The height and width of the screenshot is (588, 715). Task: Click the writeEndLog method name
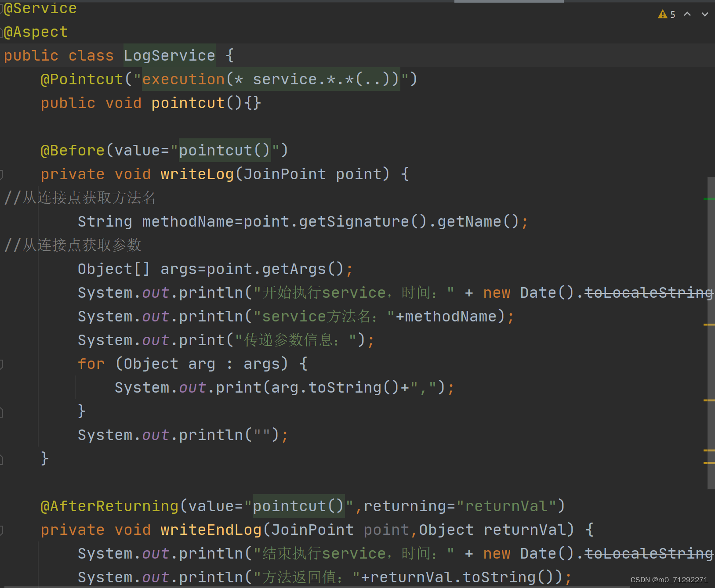(211, 530)
